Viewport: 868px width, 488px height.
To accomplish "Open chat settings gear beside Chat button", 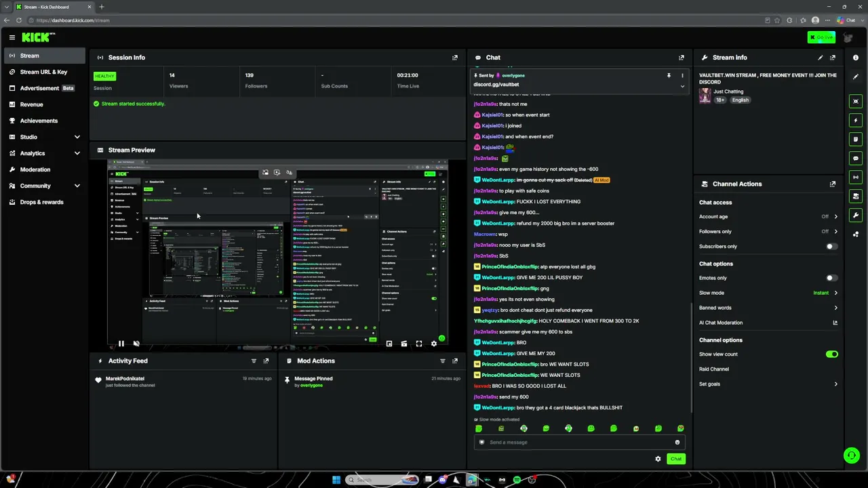I will click(x=658, y=459).
